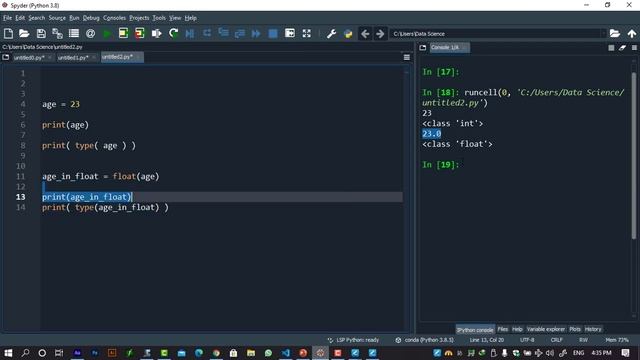The image size is (640, 360).
Task: Browse console tabs icon left of Console 1/A
Action: click(x=423, y=48)
